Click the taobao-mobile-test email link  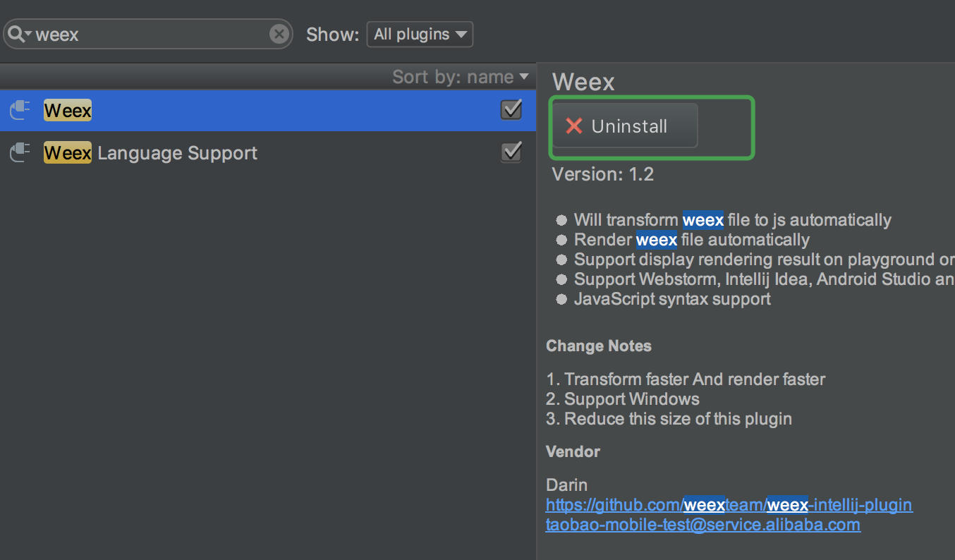(x=703, y=525)
